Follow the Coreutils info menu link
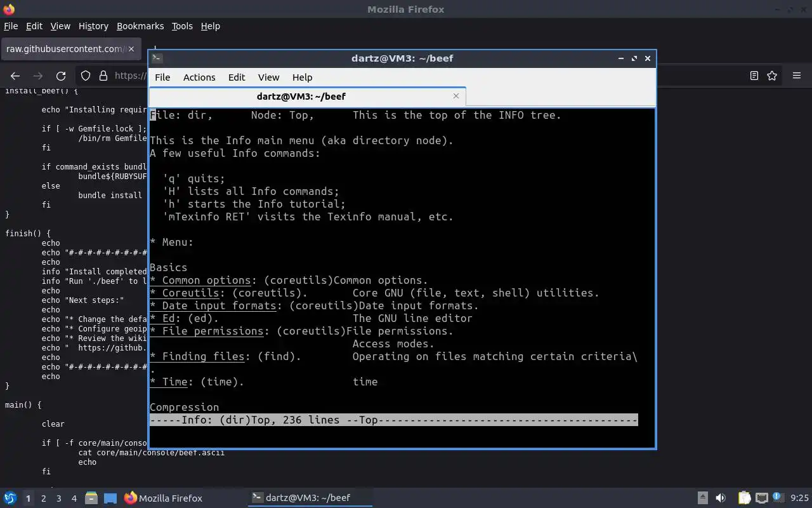Screen dimensions: 812x508 190,293
